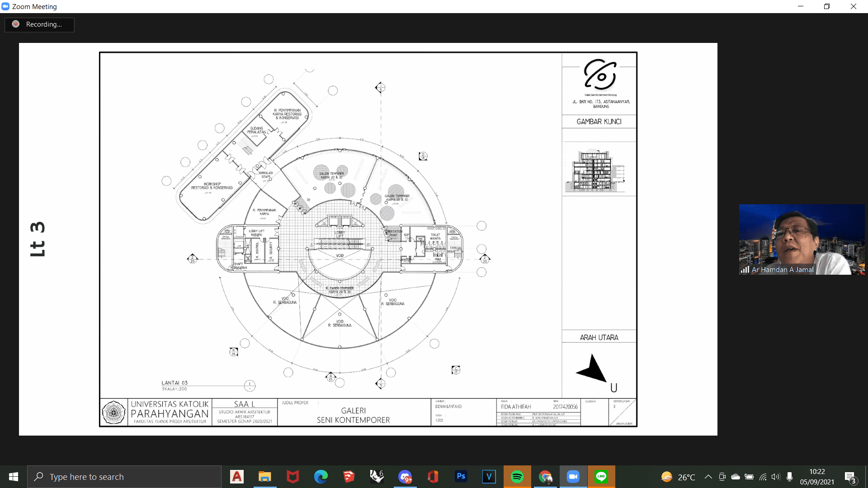868x488 pixels.
Task: Open the volume control in the tray
Action: point(776,477)
